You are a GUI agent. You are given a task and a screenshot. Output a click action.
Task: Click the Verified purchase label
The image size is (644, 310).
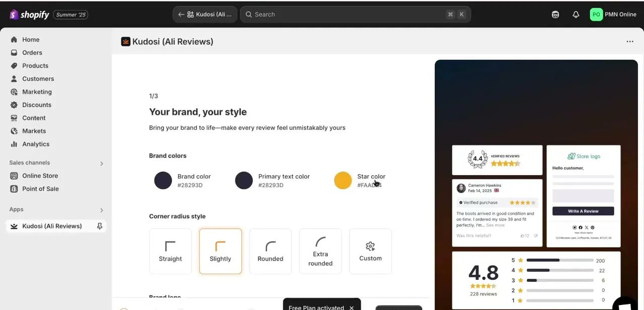coord(478,202)
